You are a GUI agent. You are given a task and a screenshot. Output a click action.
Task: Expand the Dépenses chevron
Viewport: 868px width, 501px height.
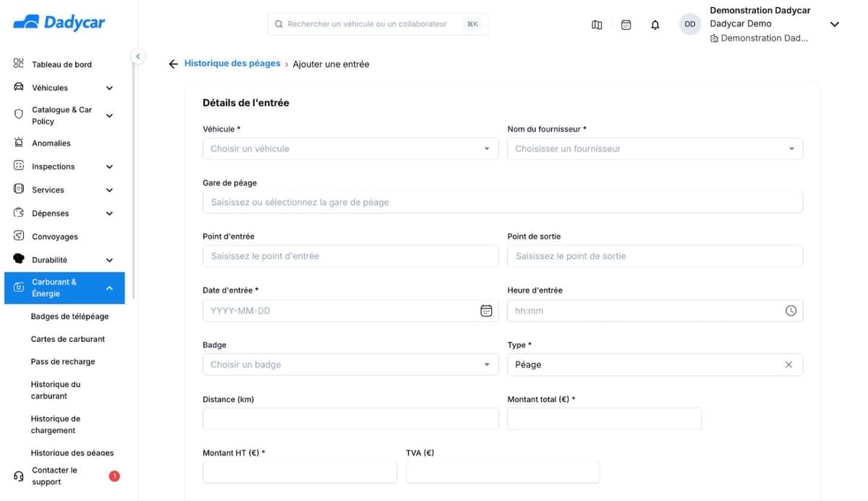[x=109, y=214]
